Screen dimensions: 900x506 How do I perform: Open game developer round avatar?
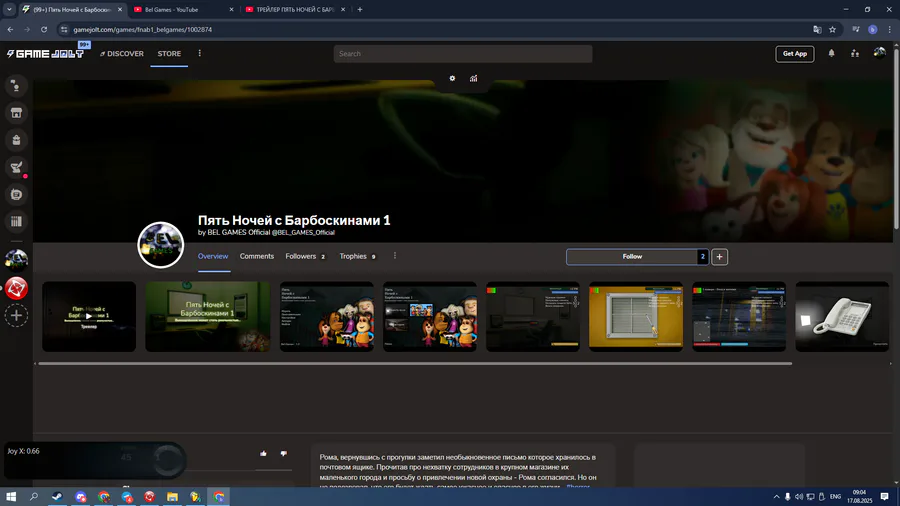pyautogui.click(x=161, y=245)
